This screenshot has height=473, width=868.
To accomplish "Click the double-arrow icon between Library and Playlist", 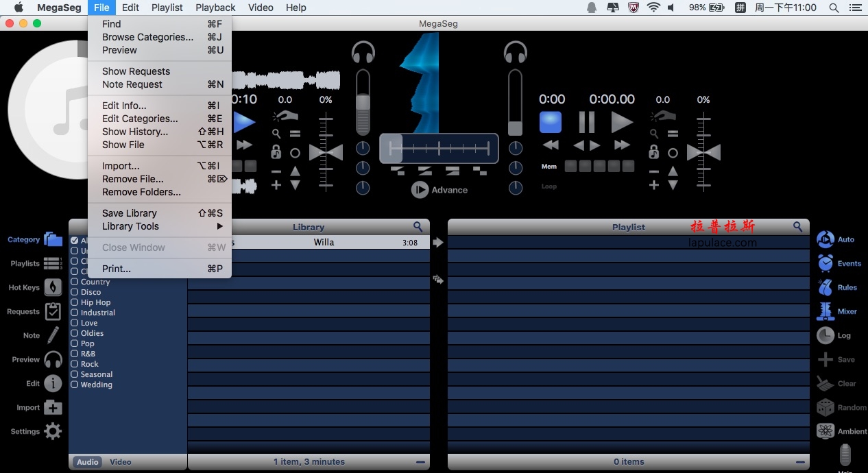I will pyautogui.click(x=438, y=279).
